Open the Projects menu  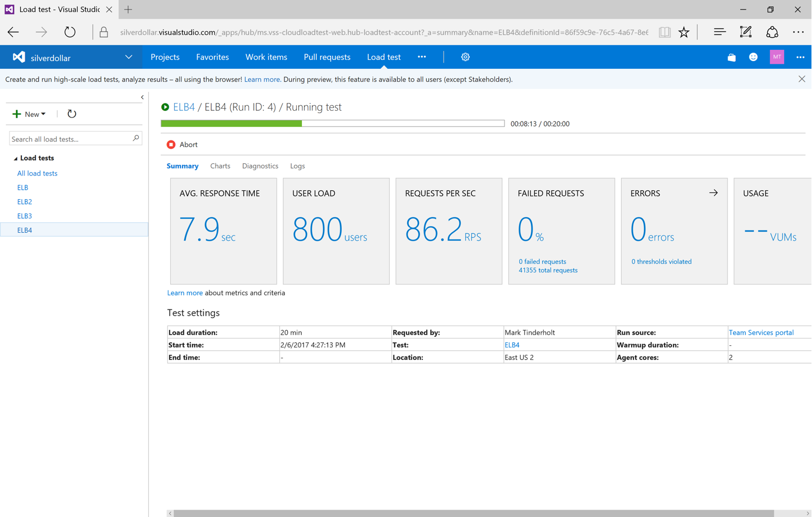[x=165, y=57]
